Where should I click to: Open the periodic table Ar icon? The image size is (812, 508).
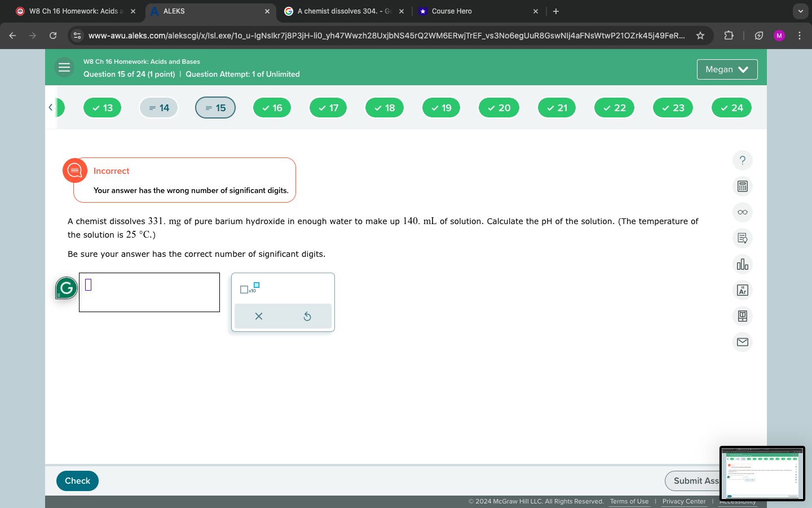(742, 290)
